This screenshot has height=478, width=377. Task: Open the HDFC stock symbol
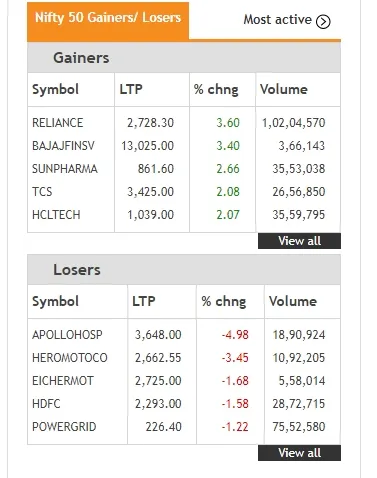46,404
